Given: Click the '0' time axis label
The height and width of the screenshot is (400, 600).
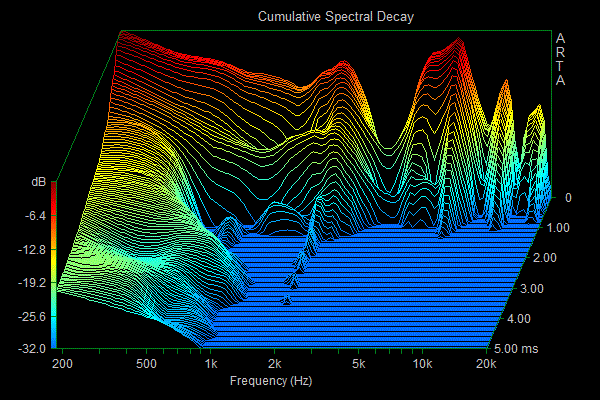Looking at the screenshot, I should (568, 198).
